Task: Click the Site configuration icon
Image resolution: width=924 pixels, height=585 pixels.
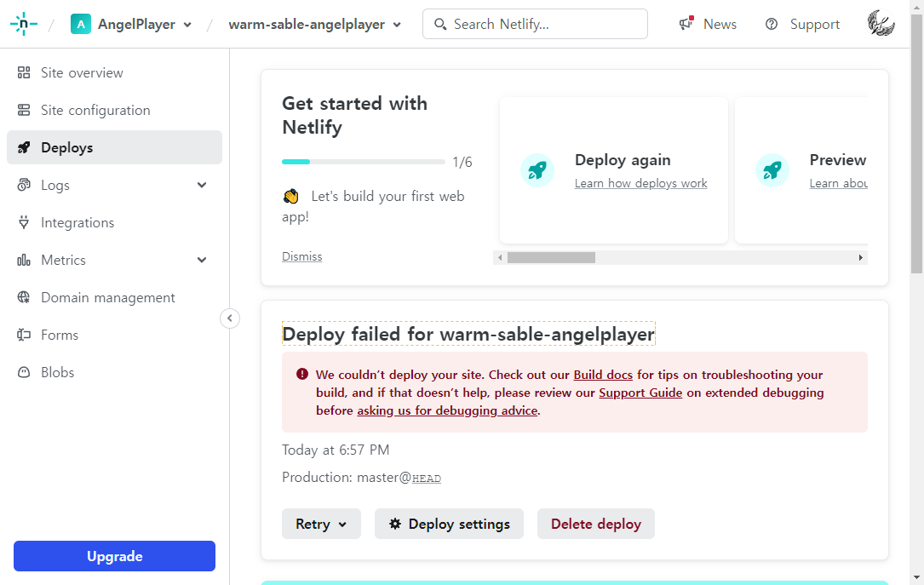Action: coord(24,110)
